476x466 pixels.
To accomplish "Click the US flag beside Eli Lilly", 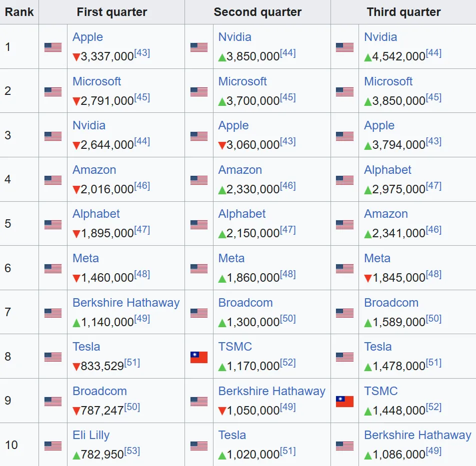I will [x=53, y=446].
